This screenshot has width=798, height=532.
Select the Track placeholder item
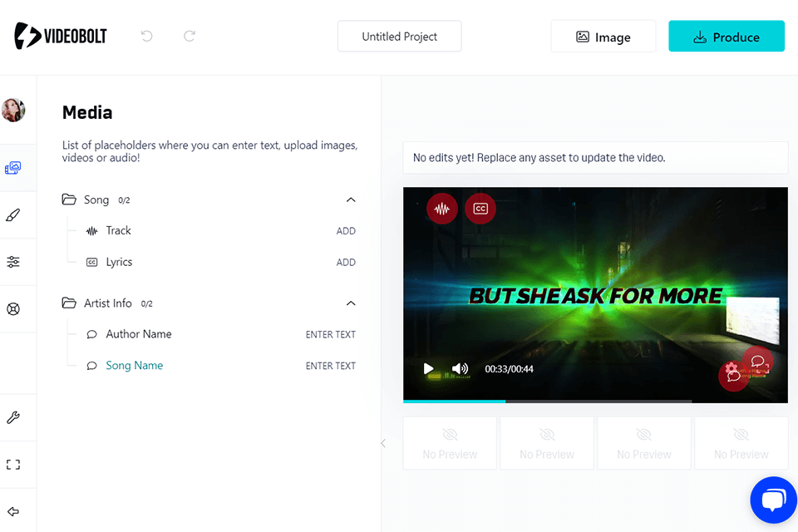tap(119, 230)
